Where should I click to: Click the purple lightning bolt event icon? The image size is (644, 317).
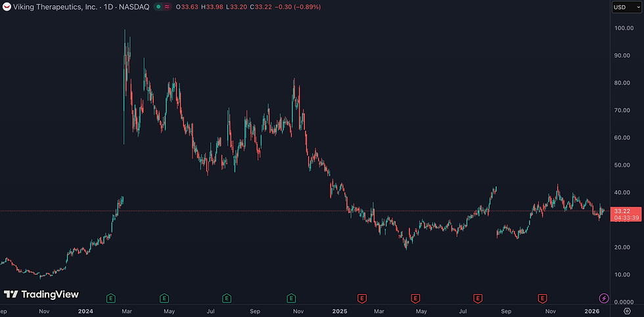point(604,298)
